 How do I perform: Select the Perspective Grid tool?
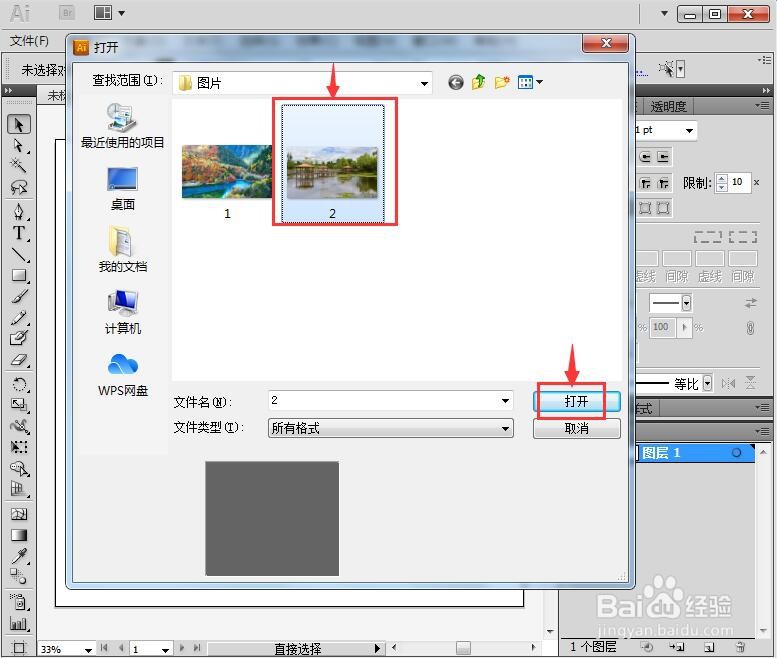point(19,489)
